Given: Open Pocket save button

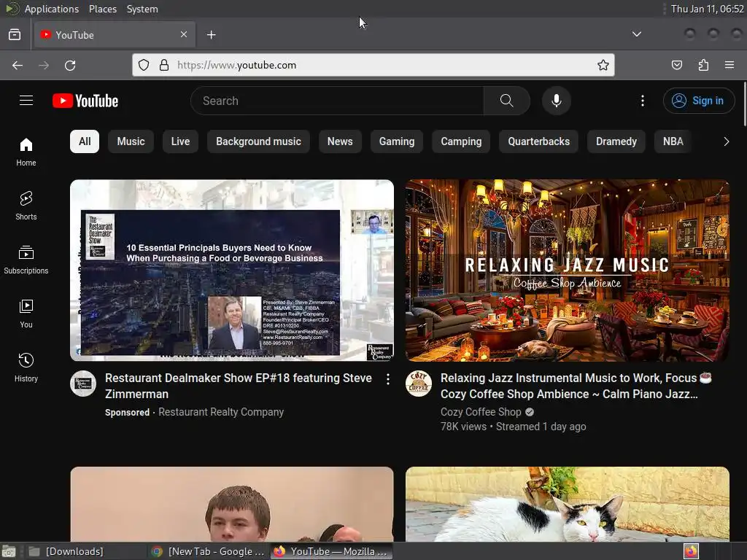Looking at the screenshot, I should tap(676, 65).
